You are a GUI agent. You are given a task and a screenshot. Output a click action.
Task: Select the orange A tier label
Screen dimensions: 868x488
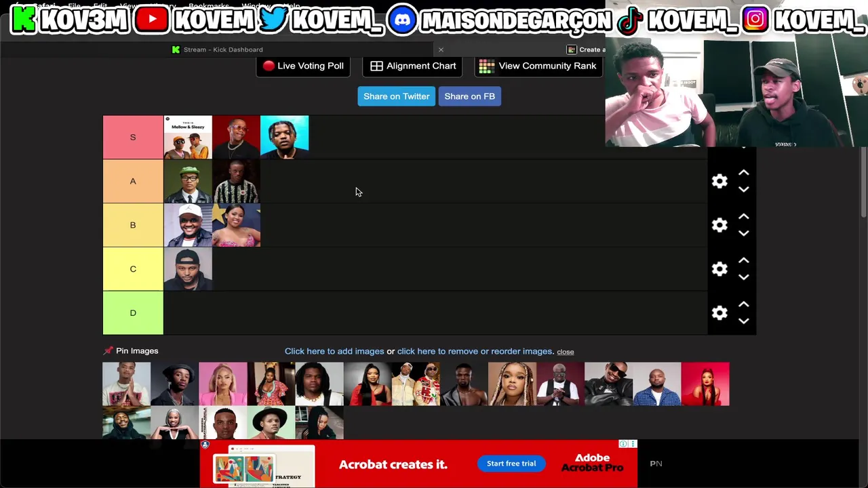133,181
